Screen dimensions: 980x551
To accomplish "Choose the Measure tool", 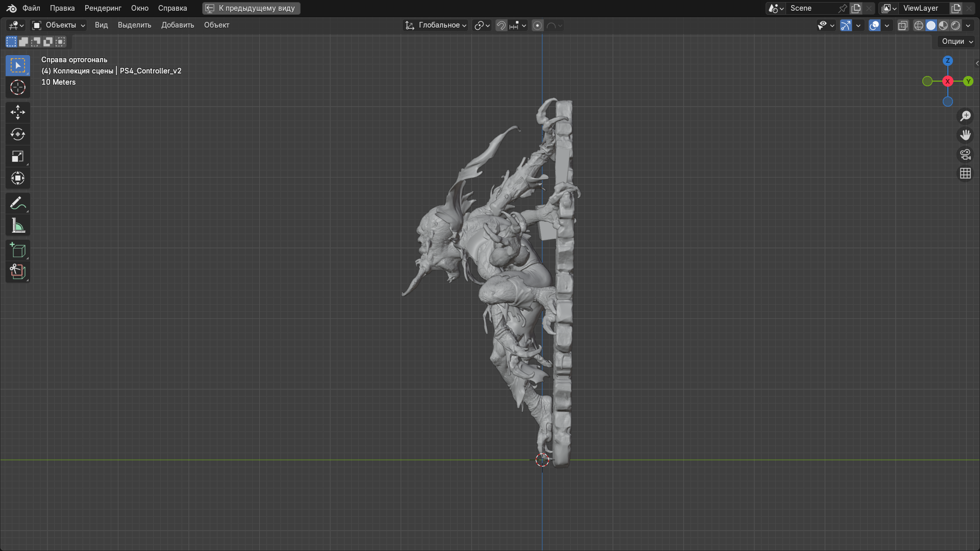I will (18, 225).
